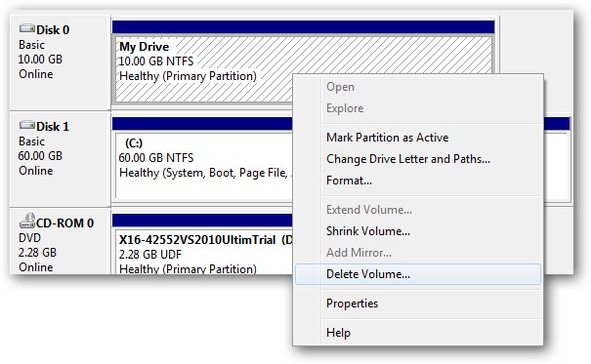Click the DVD type label under CD-ROM 0
This screenshot has height=364, width=591.
click(29, 238)
